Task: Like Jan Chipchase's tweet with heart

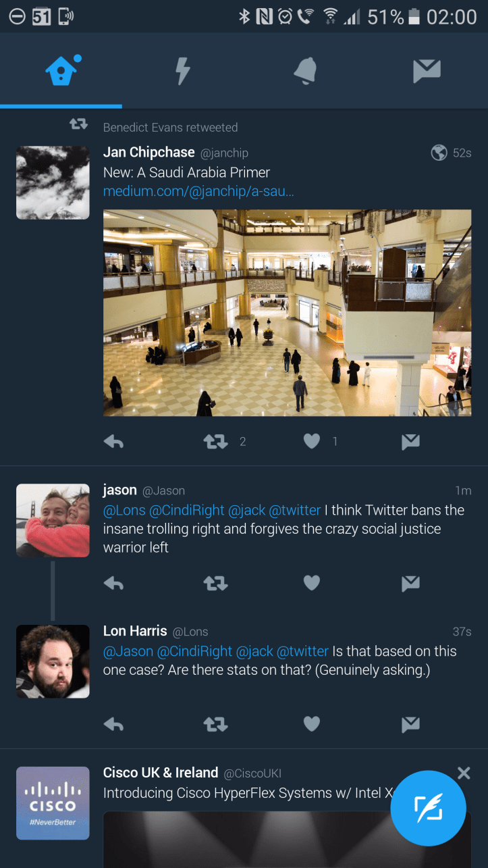Action: click(311, 442)
